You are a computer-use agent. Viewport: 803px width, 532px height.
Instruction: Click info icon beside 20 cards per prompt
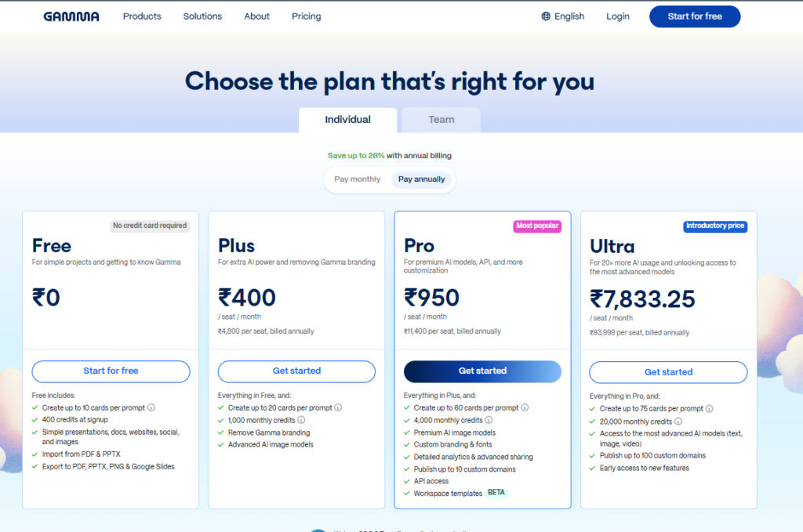(x=337, y=407)
